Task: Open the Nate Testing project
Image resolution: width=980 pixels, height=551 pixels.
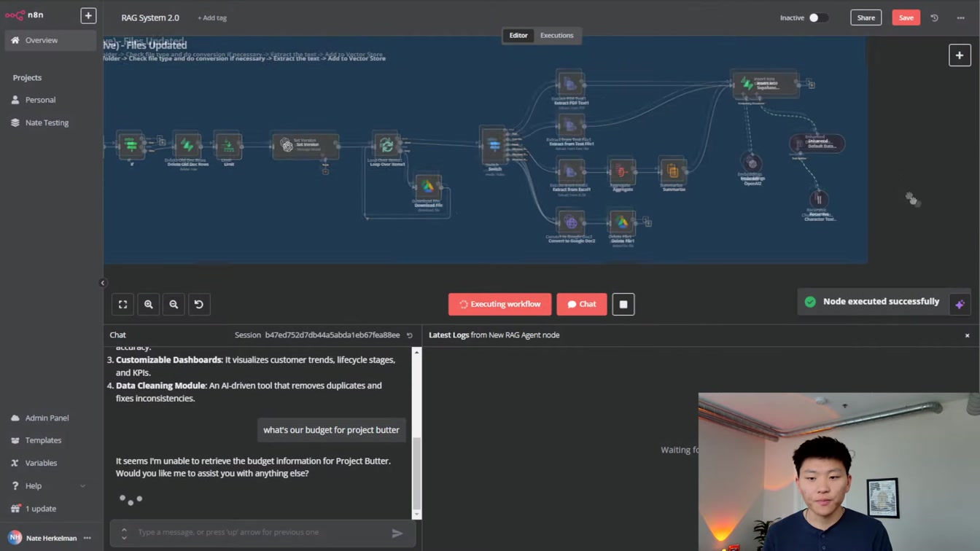Action: coord(50,122)
